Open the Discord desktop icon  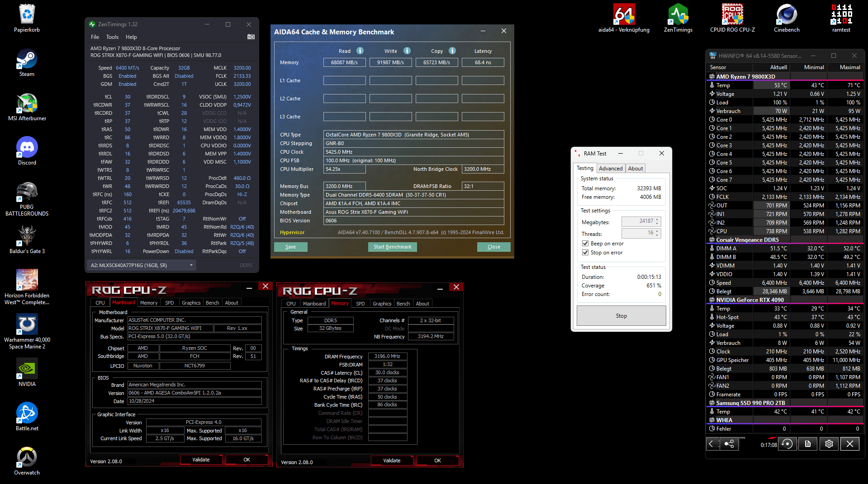tap(27, 151)
